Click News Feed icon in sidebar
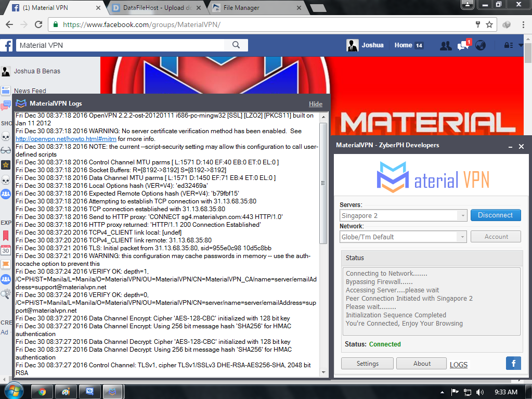The height and width of the screenshot is (399, 532). click(x=5, y=91)
